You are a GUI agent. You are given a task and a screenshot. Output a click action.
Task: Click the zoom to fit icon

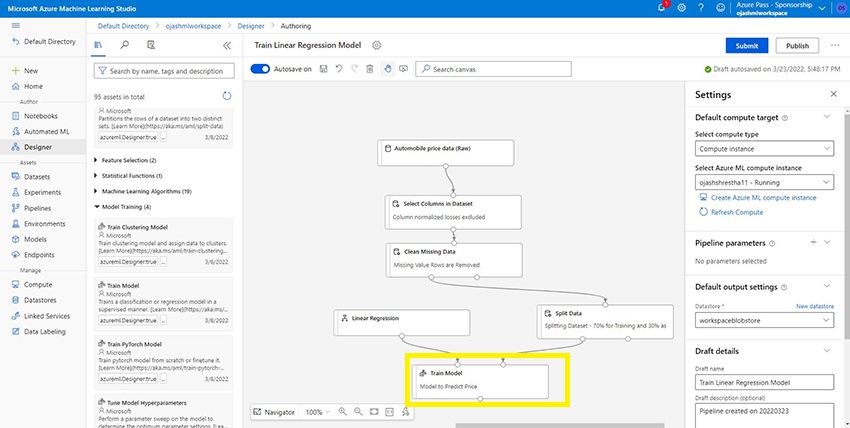(x=374, y=412)
